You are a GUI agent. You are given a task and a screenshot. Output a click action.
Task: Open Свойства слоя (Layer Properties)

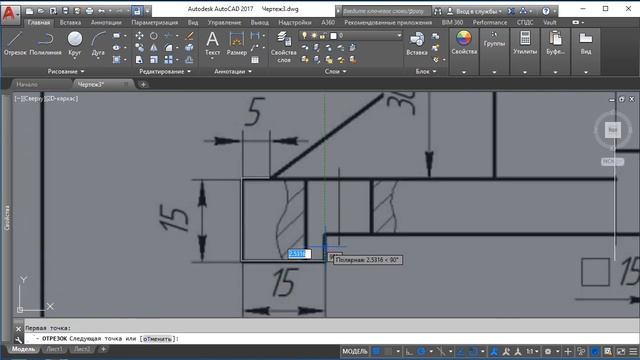[284, 47]
